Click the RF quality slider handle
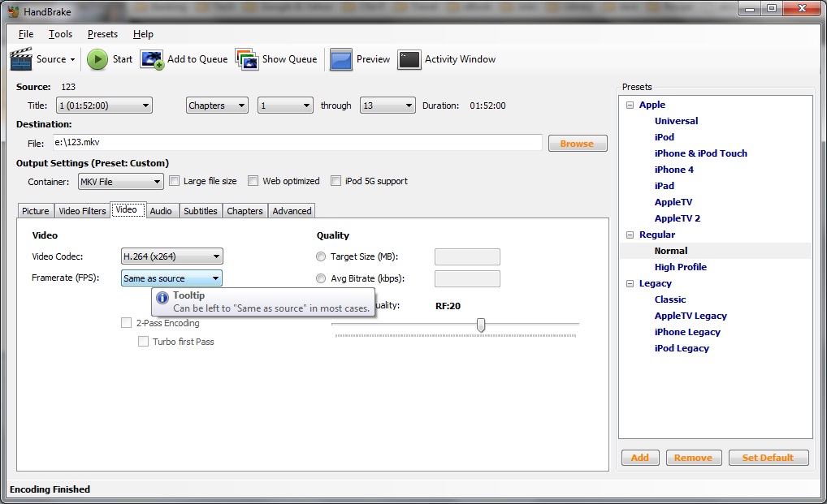This screenshot has width=827, height=504. tap(481, 325)
